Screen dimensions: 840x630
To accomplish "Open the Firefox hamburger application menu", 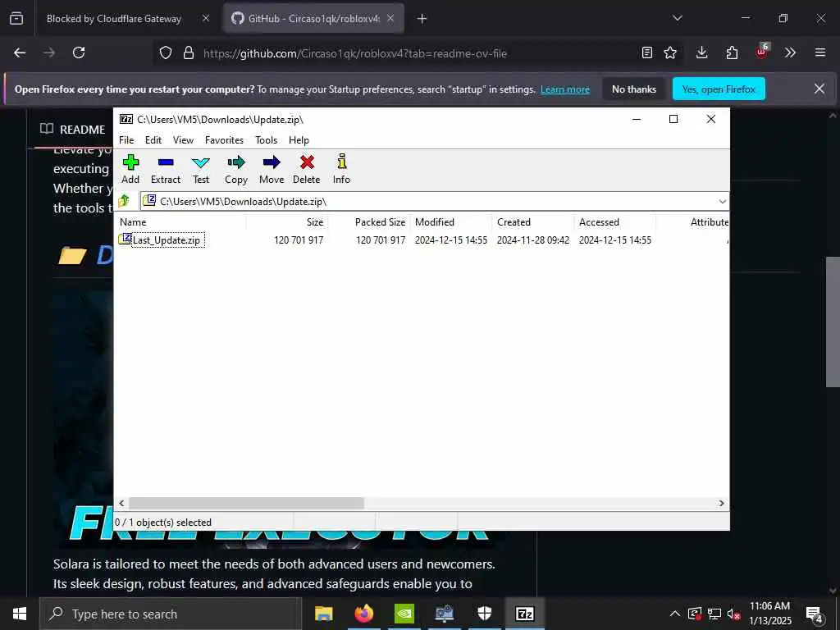I will pos(820,52).
